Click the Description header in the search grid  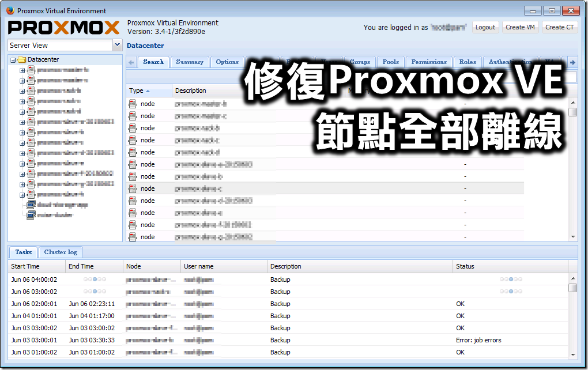click(x=190, y=90)
